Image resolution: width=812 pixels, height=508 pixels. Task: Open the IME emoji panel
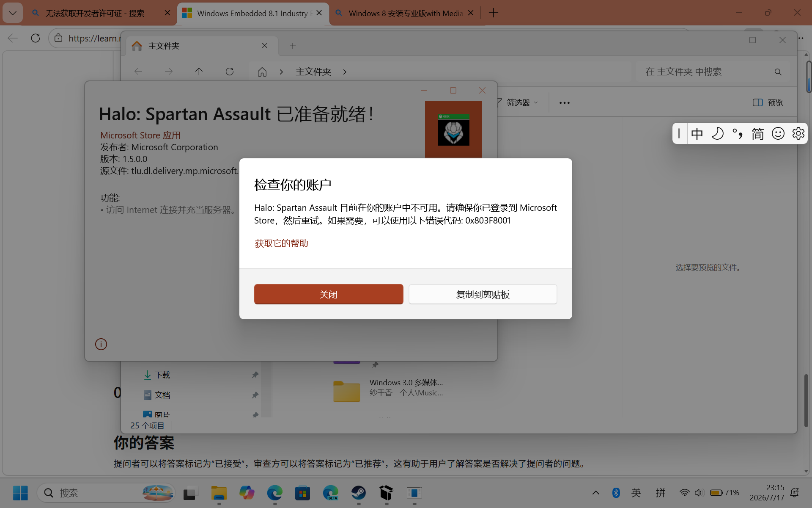click(778, 134)
